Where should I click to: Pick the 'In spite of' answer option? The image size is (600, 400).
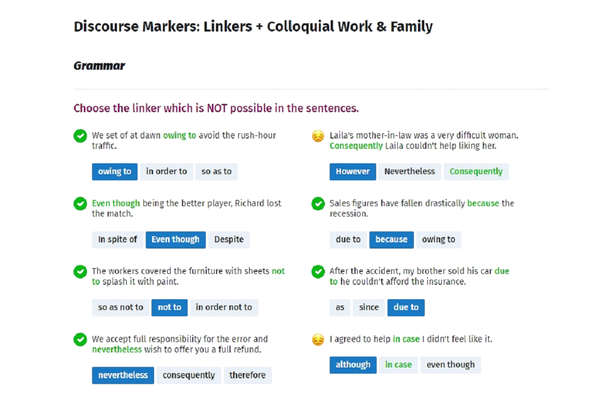pyautogui.click(x=117, y=239)
